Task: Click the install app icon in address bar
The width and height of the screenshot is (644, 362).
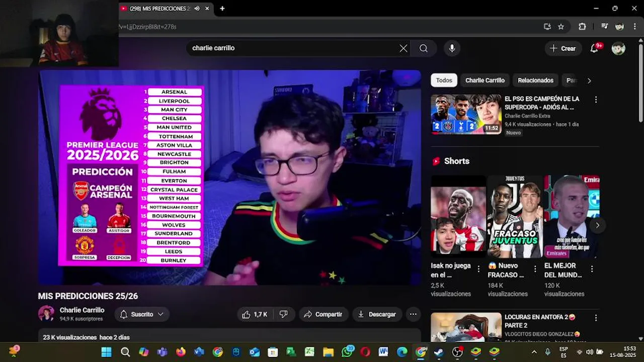Action: pyautogui.click(x=547, y=27)
